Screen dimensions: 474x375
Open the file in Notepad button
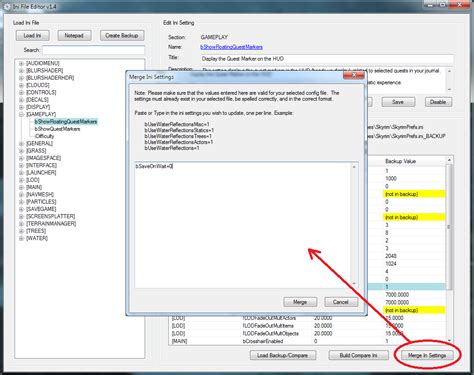[x=74, y=35]
